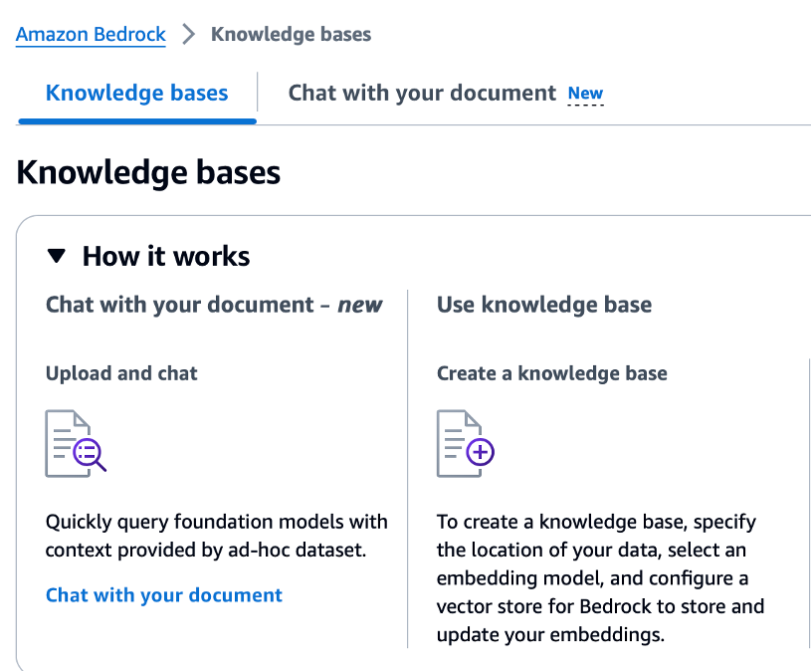Click the 'To create a knowledge base' paragraph
The height and width of the screenshot is (671, 812).
(x=600, y=577)
